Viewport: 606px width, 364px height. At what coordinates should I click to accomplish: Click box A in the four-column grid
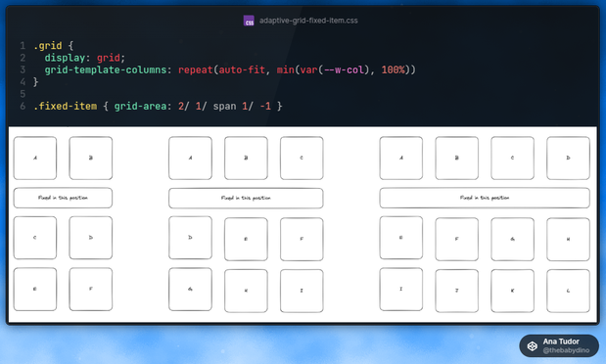point(401,159)
